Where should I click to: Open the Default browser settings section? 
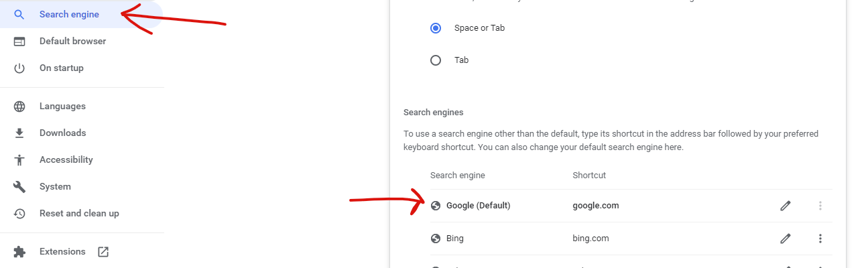tap(72, 42)
